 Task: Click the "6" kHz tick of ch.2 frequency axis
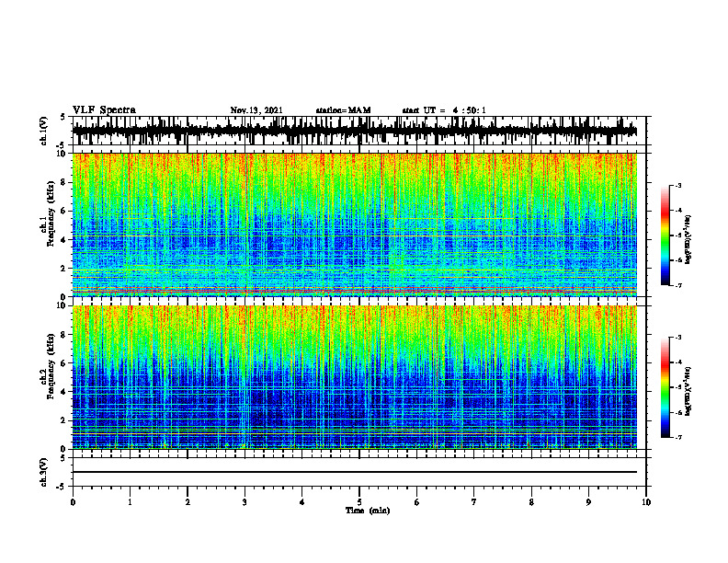click(64, 363)
